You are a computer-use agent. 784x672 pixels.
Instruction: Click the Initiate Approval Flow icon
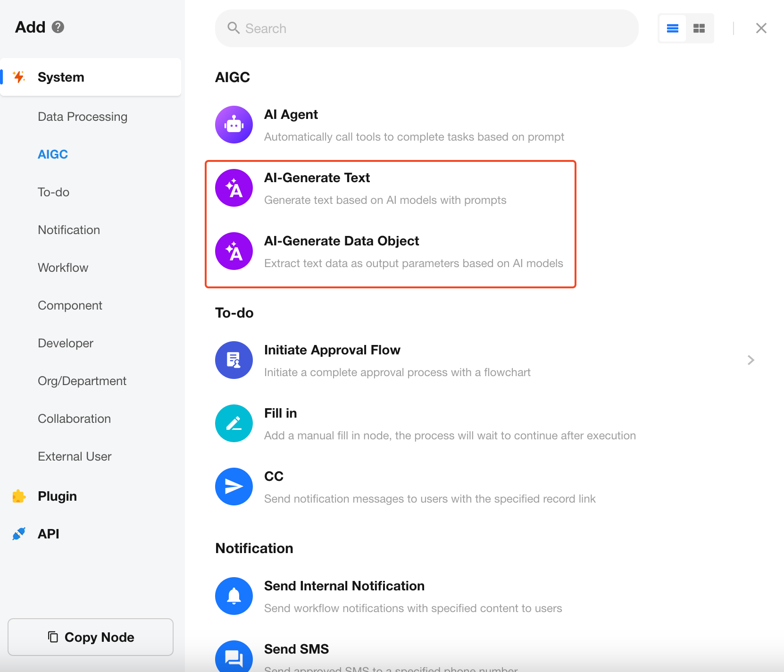(234, 360)
